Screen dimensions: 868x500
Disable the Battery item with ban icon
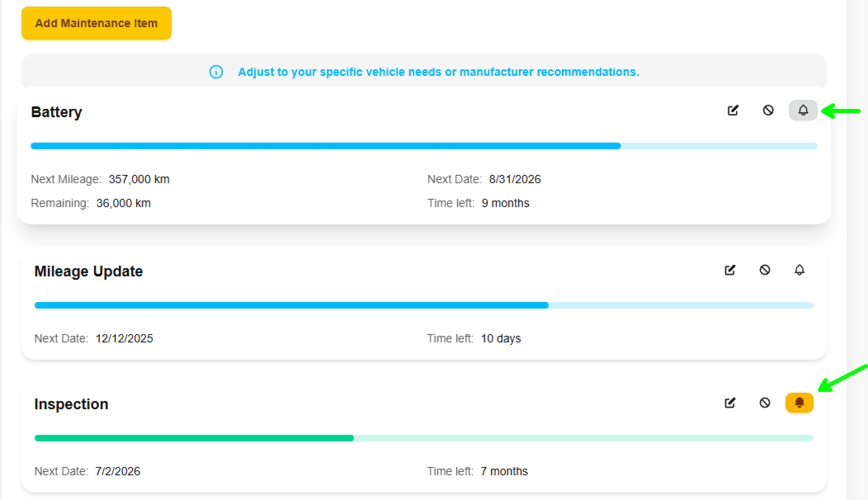coord(768,110)
